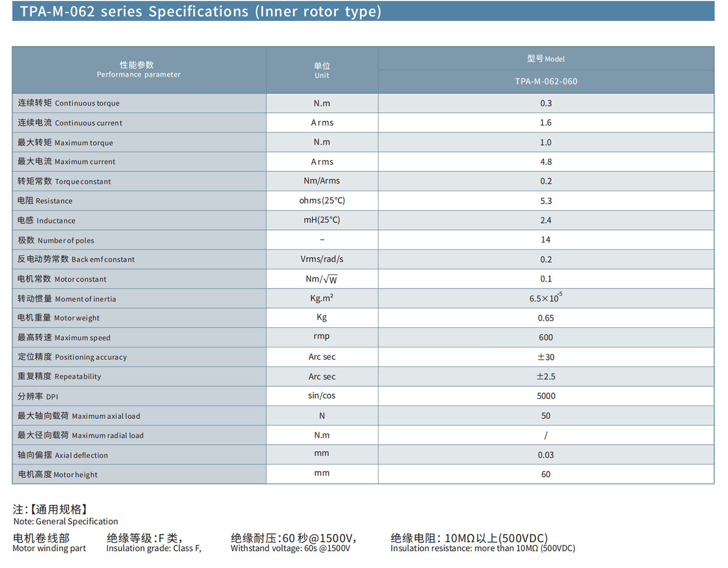This screenshot has width=728, height=568.
Task: Select the Continuous current value 1.6
Action: tap(545, 123)
